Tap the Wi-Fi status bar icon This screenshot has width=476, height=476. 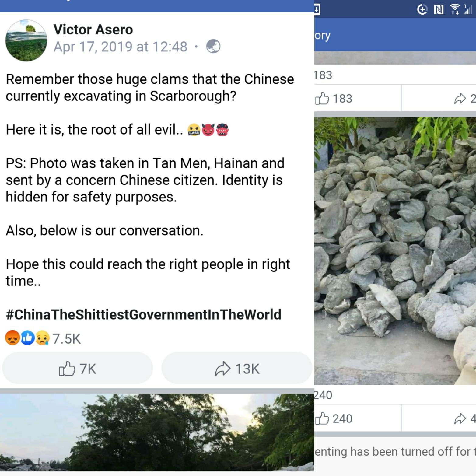[x=455, y=9]
